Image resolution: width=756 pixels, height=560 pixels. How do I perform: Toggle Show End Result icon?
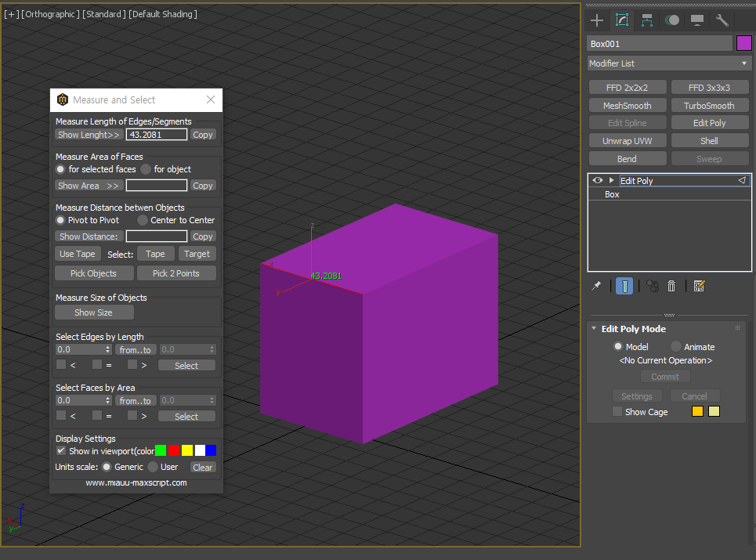tap(624, 286)
